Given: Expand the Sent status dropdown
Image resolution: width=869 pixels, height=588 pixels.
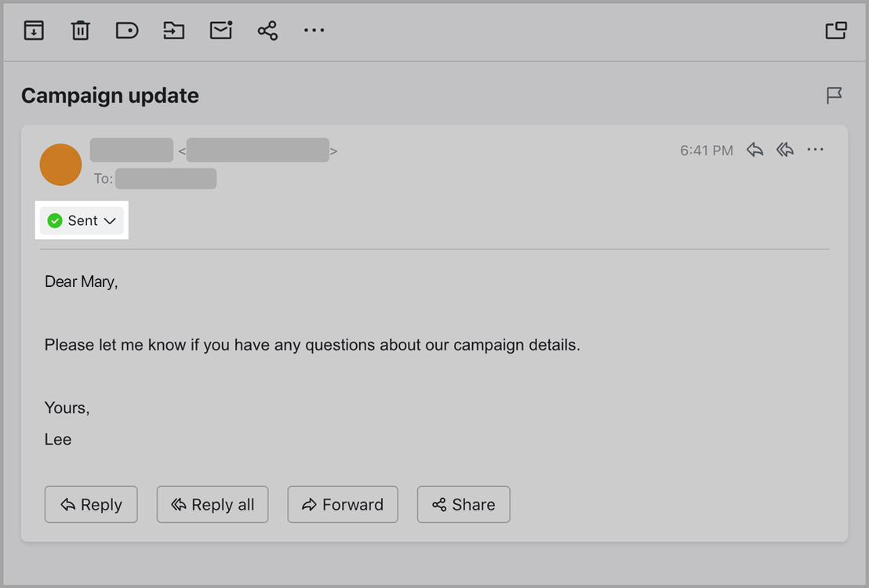Looking at the screenshot, I should click(108, 220).
